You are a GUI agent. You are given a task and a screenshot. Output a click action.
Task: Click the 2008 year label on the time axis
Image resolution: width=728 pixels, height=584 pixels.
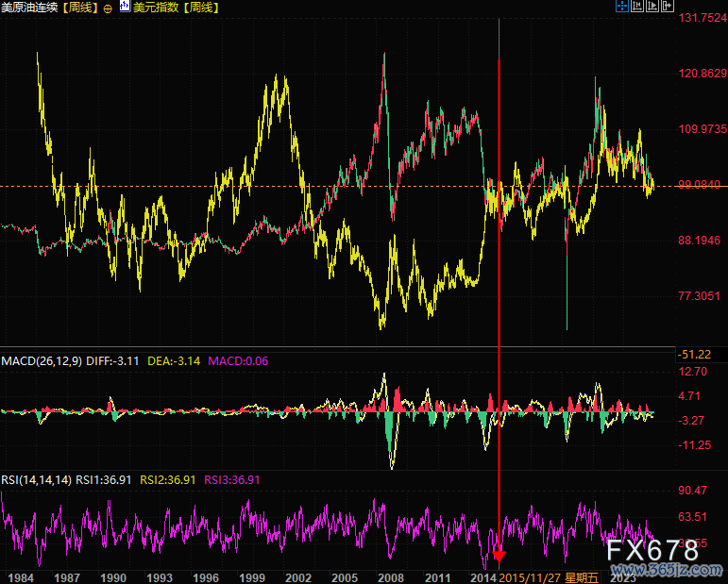391,576
